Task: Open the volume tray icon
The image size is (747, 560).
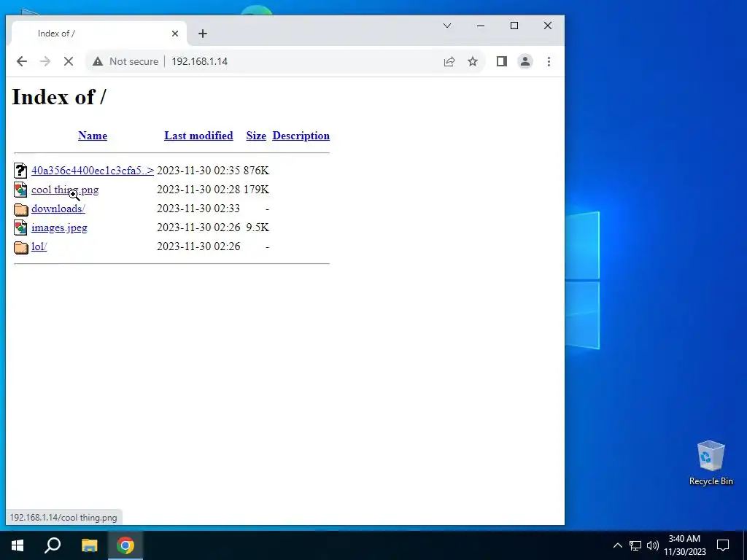Action: click(x=653, y=545)
